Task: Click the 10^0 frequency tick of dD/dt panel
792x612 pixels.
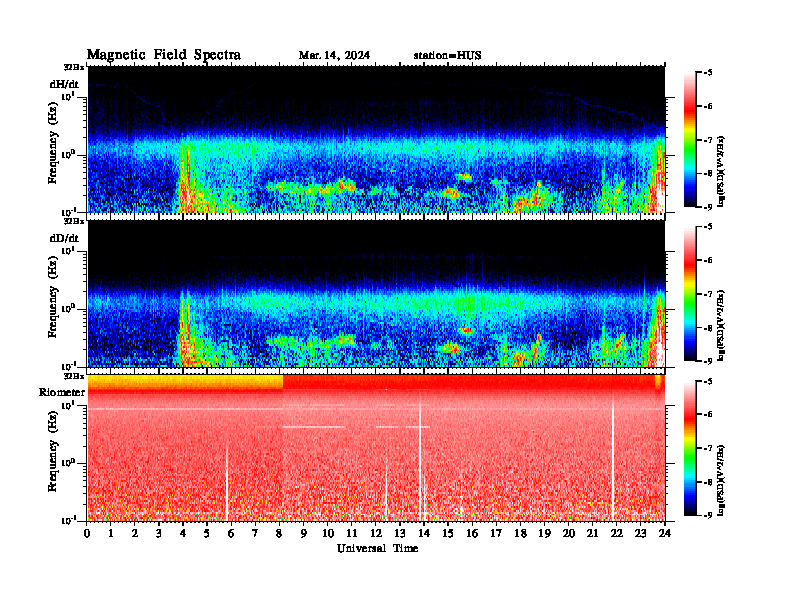Action: click(x=68, y=308)
